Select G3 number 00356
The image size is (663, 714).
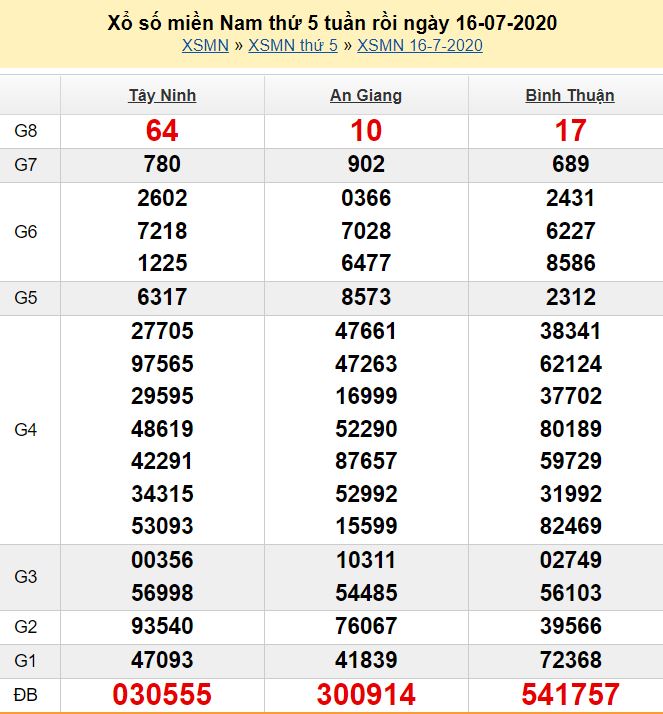tap(163, 560)
